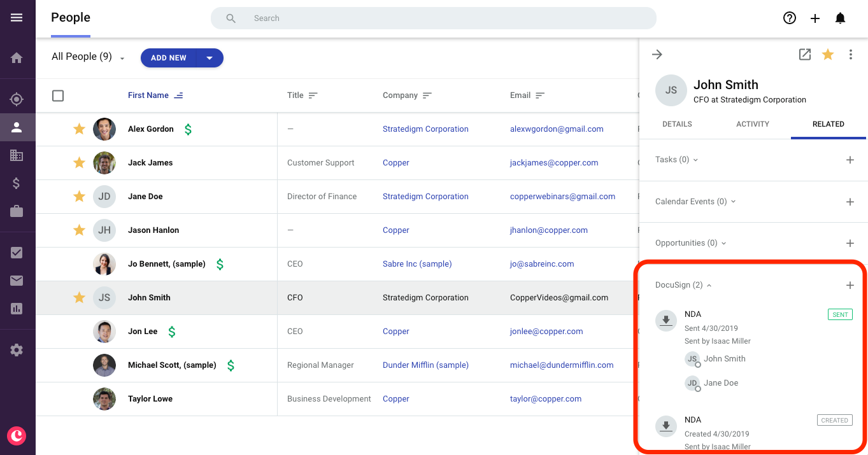Switch to the ACTIVITY tab
Viewport: 868px width, 455px height.
[x=753, y=124]
